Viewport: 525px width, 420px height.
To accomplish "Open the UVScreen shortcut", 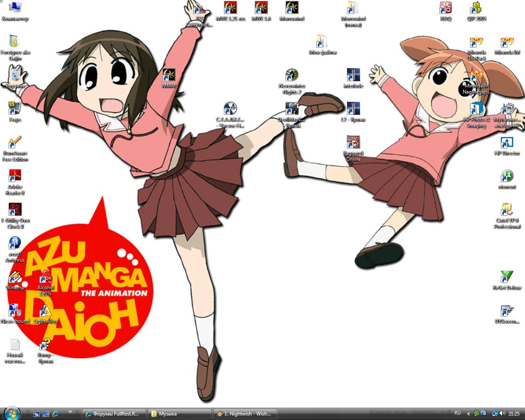I will pos(507,314).
